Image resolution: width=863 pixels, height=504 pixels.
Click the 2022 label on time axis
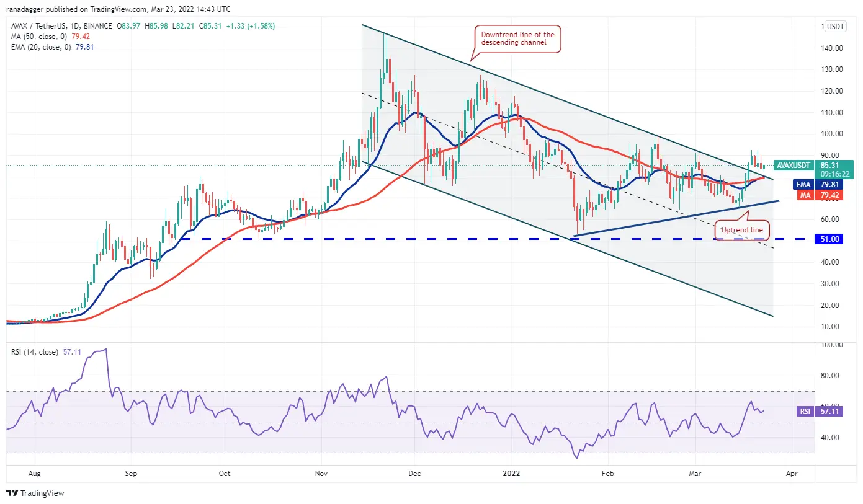pos(511,474)
